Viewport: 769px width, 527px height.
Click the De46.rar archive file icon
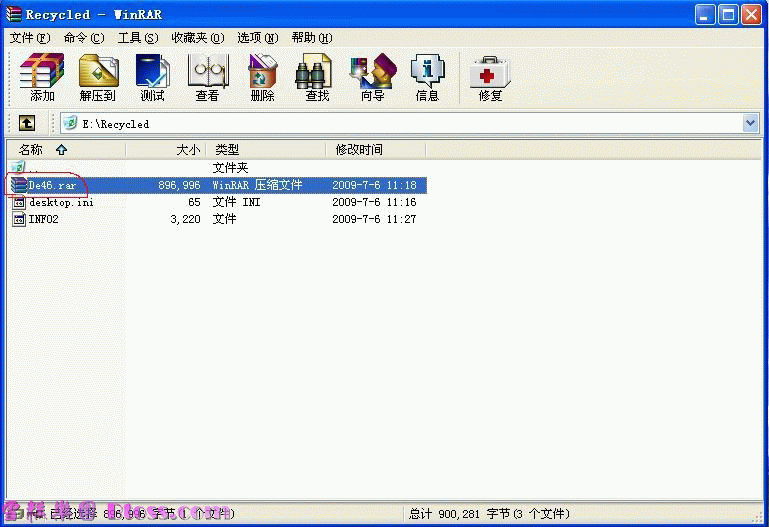[19, 185]
